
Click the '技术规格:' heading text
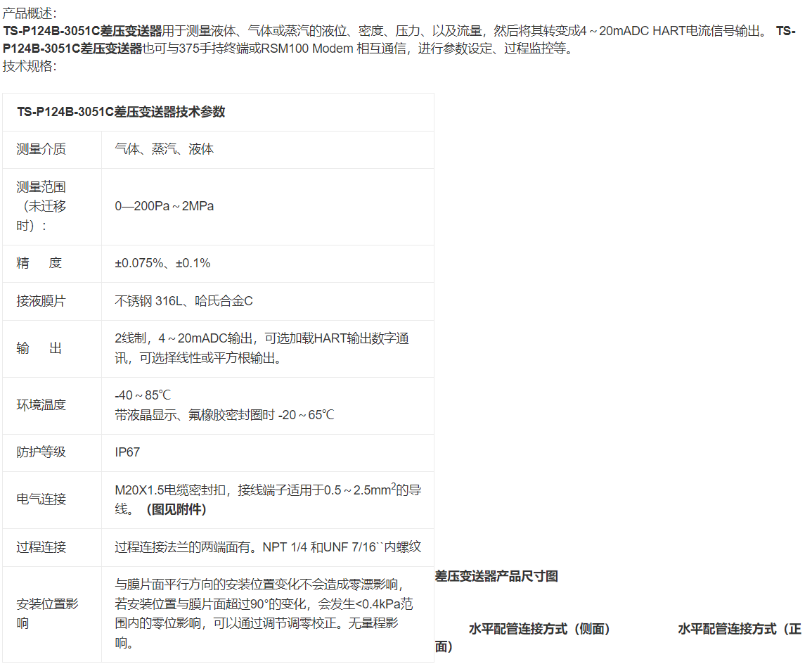[x=30, y=66]
